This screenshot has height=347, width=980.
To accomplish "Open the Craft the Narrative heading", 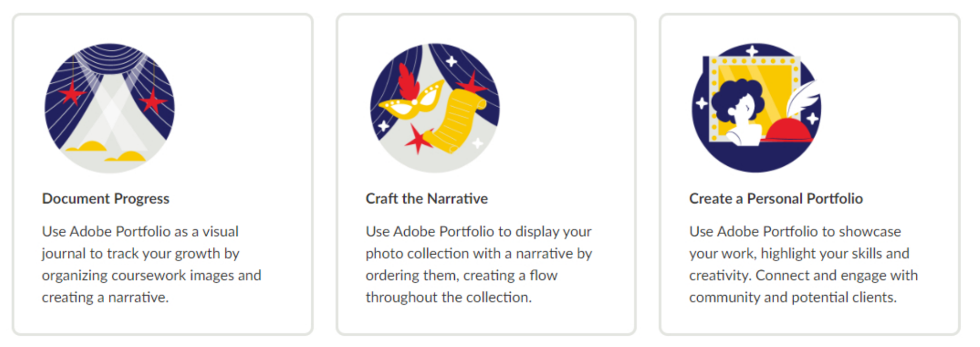I will (427, 199).
